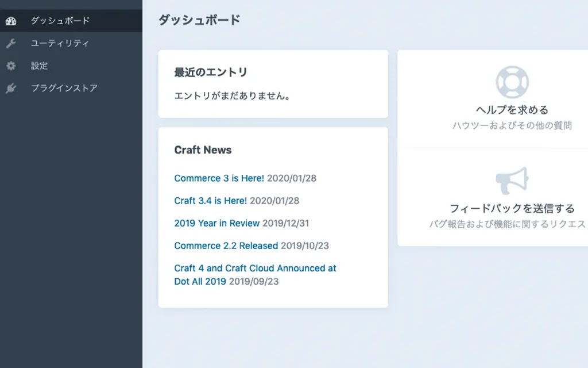Open 'Craft 4 and Craft Cloud Announced' link
Screen dimensions: 588x368
[x=255, y=274]
